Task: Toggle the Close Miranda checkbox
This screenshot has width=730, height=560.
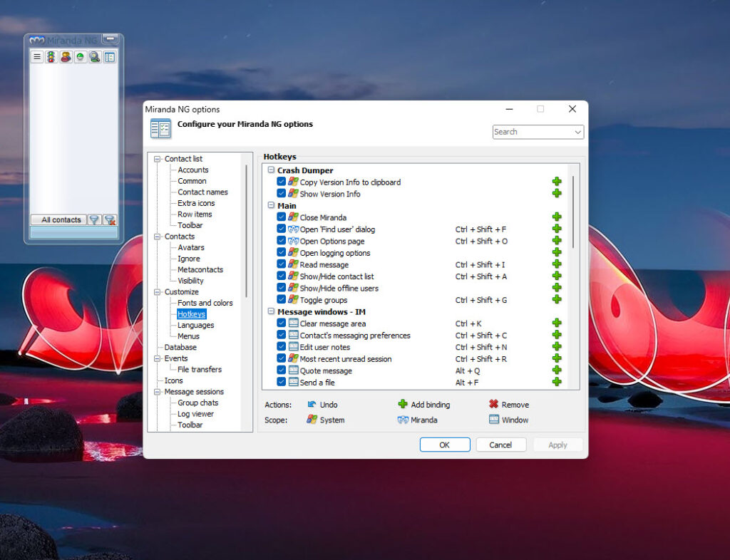Action: [281, 217]
